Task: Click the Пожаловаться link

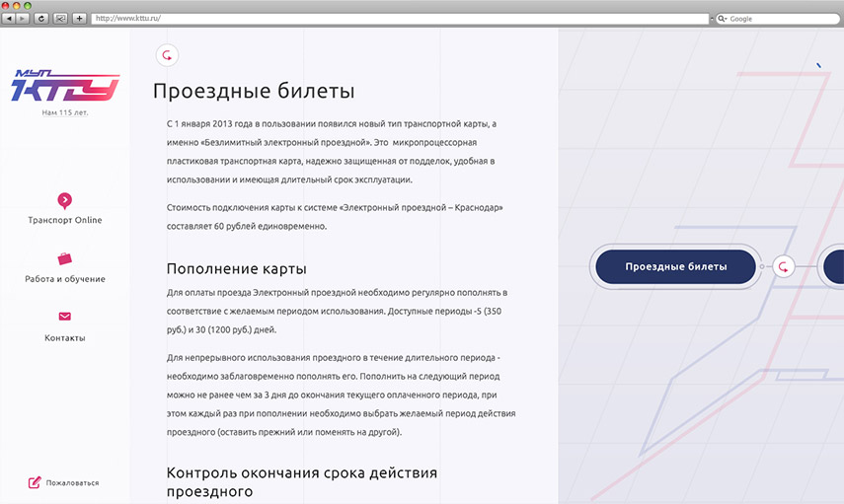Action: (72, 483)
